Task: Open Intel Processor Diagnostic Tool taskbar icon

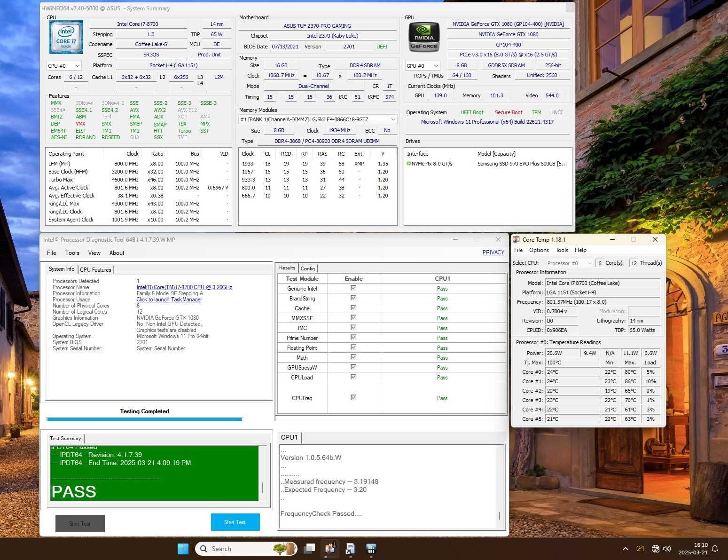Action: click(371, 549)
